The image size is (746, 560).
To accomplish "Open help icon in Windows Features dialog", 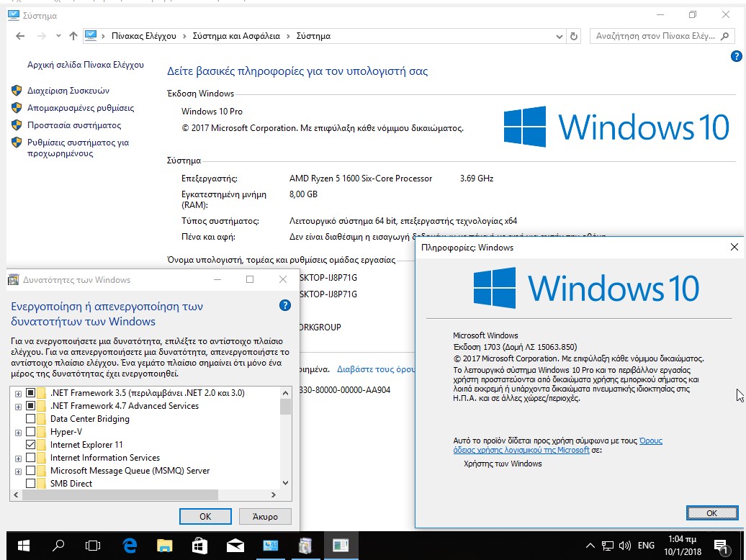I will [284, 305].
